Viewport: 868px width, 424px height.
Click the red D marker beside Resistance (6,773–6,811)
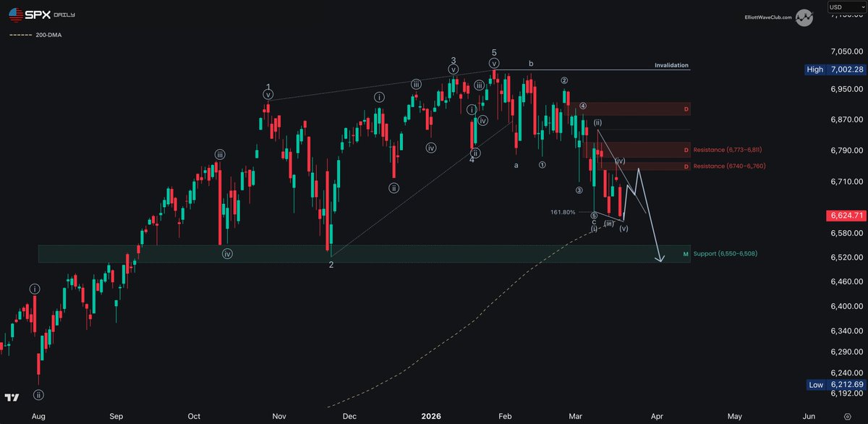pos(686,150)
